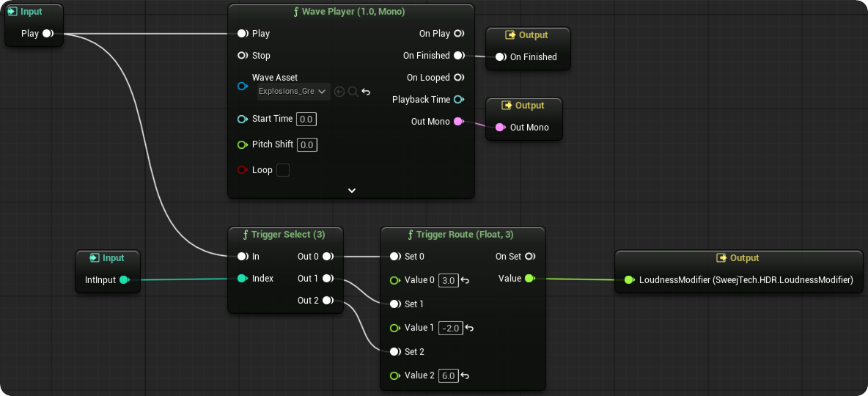868x396 pixels.
Task: Edit the Pitch Shift value field
Action: click(307, 144)
